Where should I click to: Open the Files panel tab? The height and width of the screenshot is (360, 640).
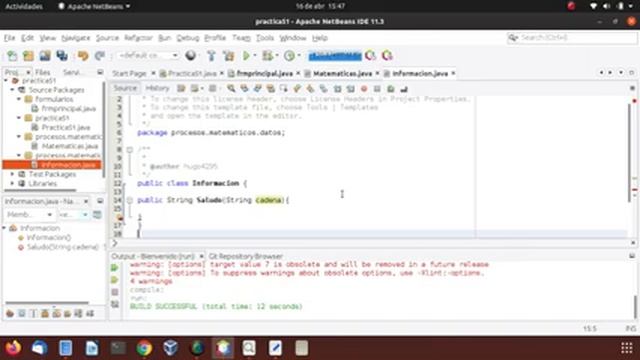(42, 72)
